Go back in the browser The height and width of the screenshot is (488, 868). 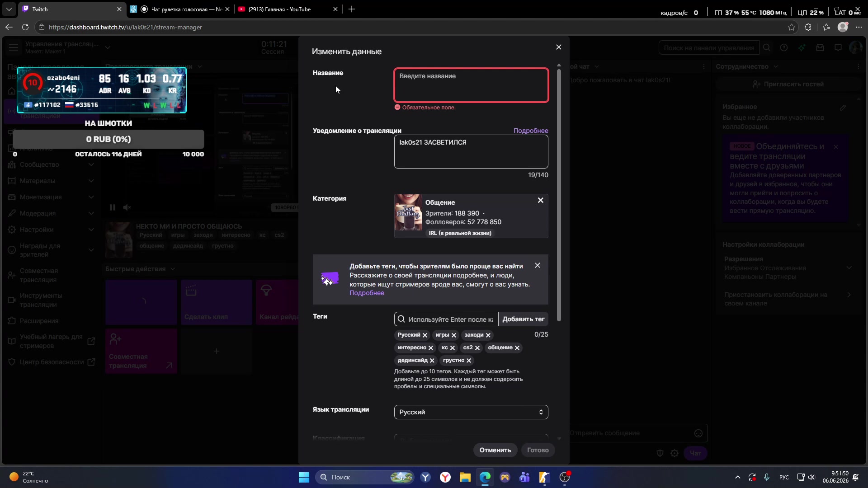[x=9, y=27]
